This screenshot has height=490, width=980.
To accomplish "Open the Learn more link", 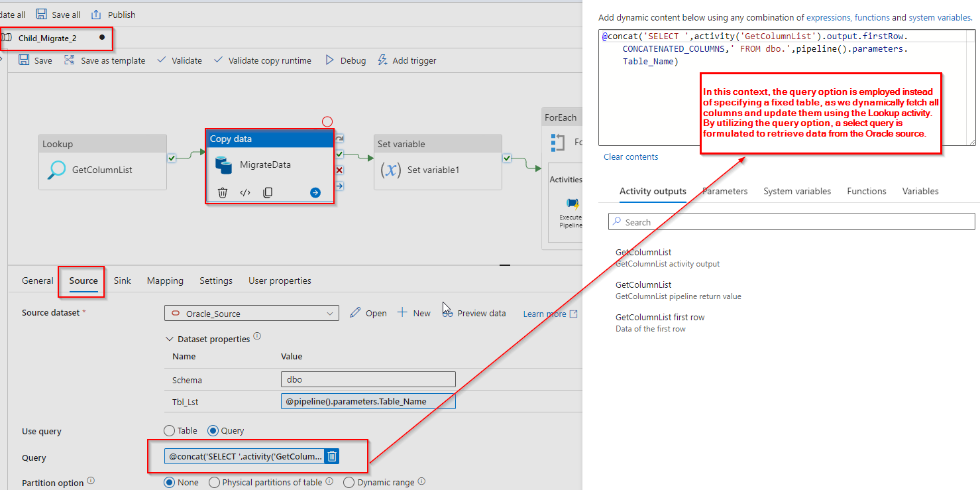I will (x=550, y=314).
